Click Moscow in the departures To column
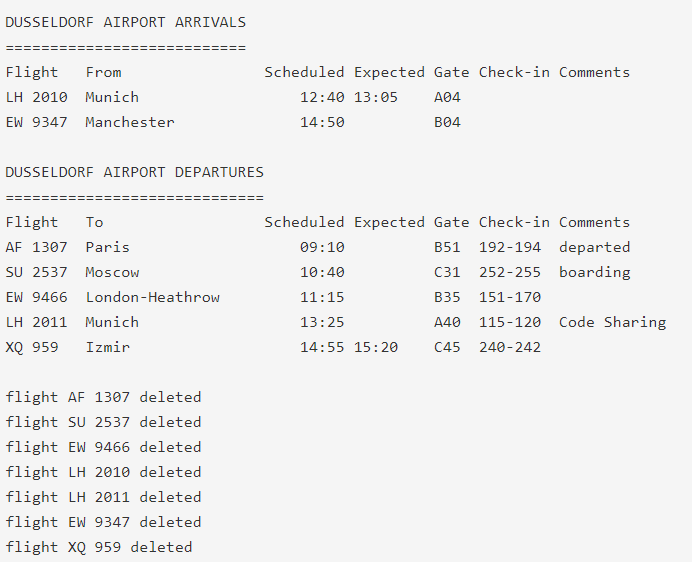The width and height of the screenshot is (692, 562). 112,272
